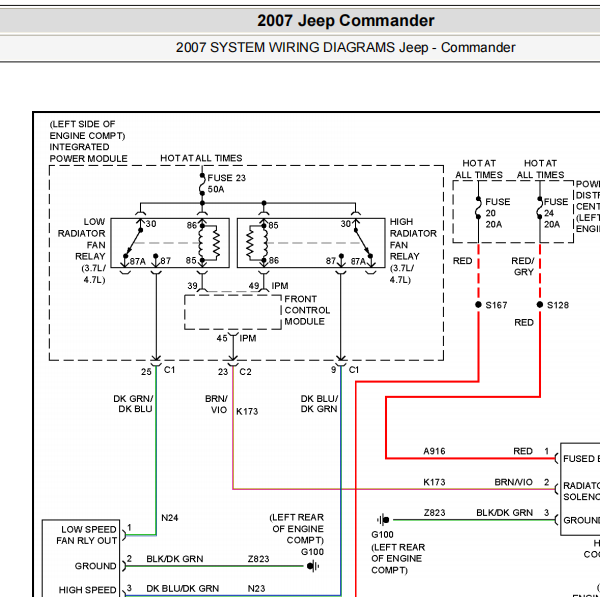Viewport: 600px width, 597px height.
Task: Click 'BLK/DK GRN' label on pin 2 wire
Action: click(x=174, y=559)
